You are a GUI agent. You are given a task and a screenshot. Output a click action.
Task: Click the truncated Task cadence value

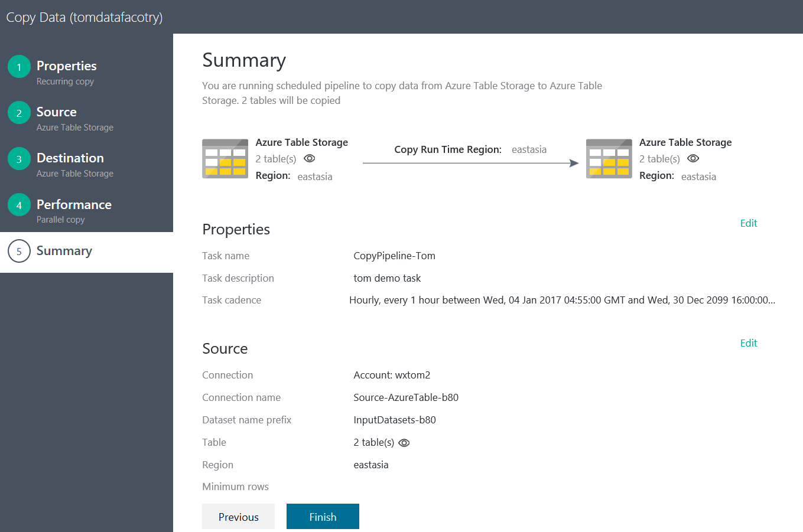coord(562,300)
